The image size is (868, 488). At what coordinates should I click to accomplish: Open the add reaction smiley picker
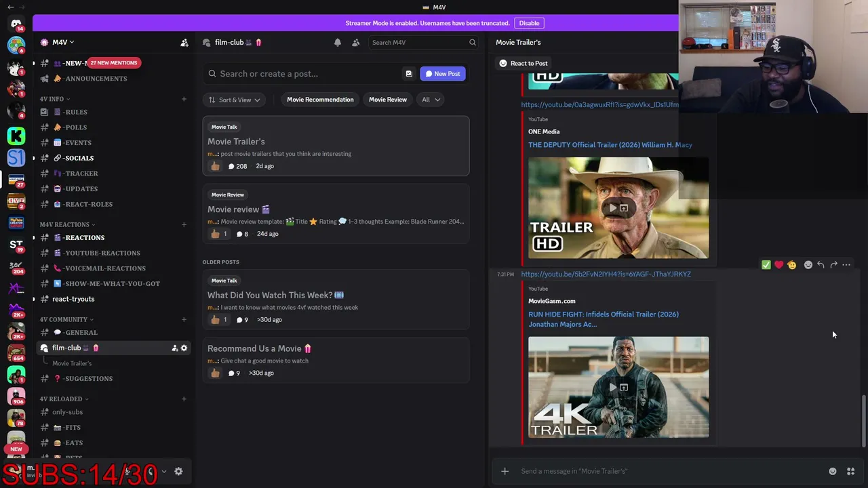click(808, 265)
